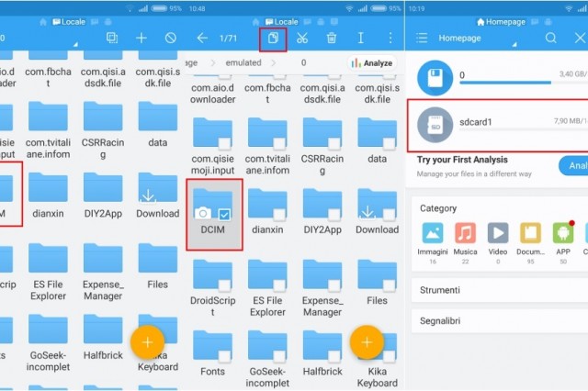This screenshot has height=391, width=588.
Task: Open the APP category icon
Action: click(x=563, y=233)
